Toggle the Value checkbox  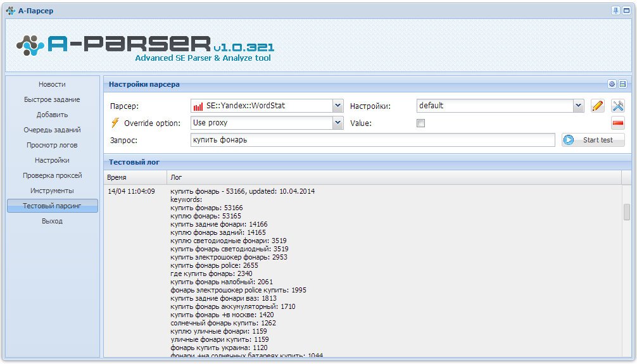[420, 123]
